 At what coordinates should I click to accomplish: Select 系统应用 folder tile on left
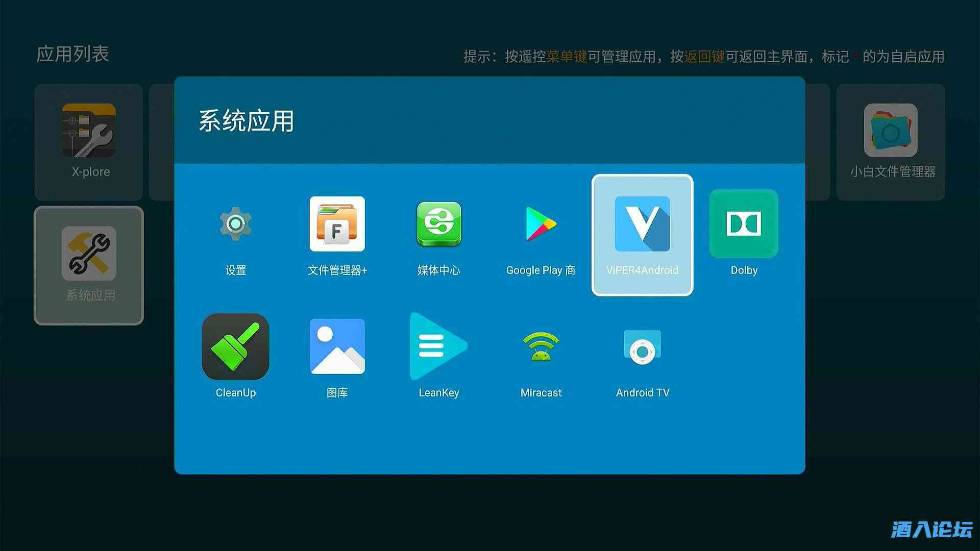[89, 265]
